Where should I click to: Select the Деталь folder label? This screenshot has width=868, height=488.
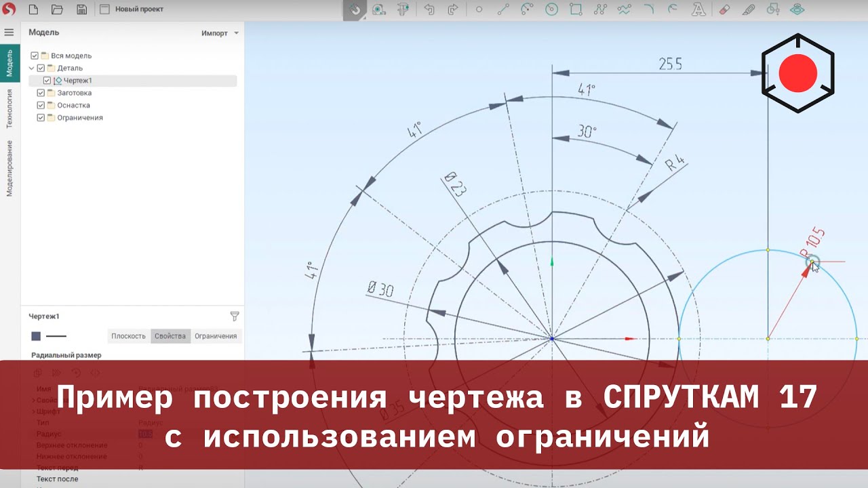tap(70, 68)
